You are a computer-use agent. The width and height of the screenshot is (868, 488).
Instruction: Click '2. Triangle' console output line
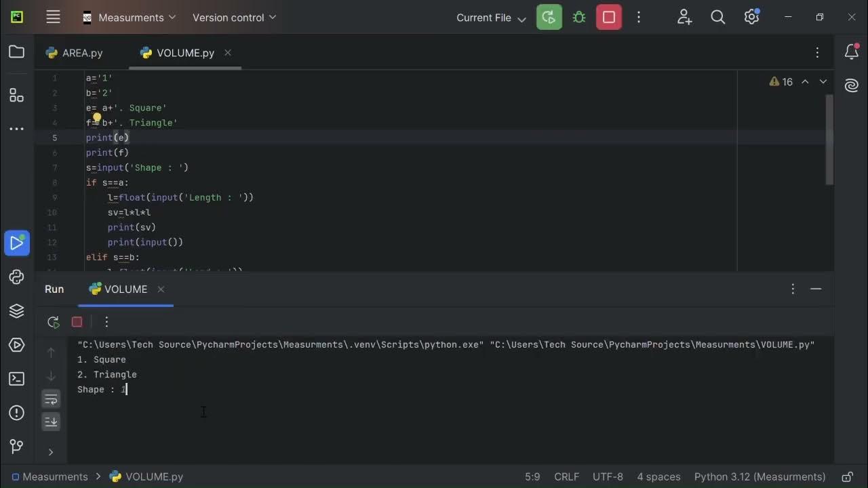point(107,374)
